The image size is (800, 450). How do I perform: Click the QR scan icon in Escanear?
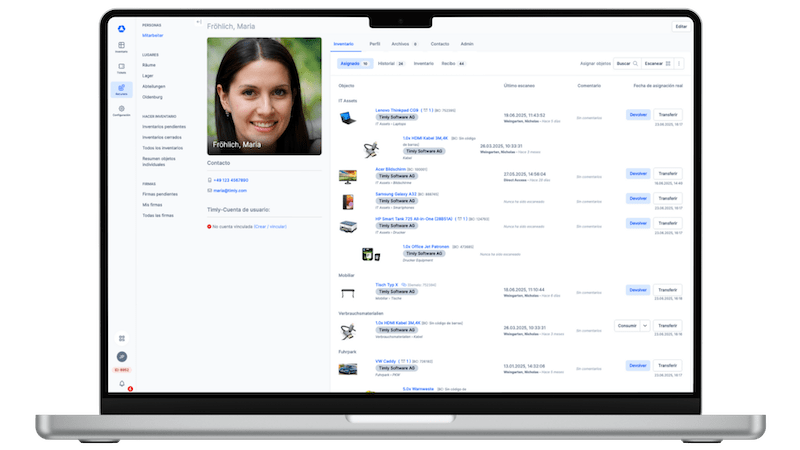pos(668,64)
